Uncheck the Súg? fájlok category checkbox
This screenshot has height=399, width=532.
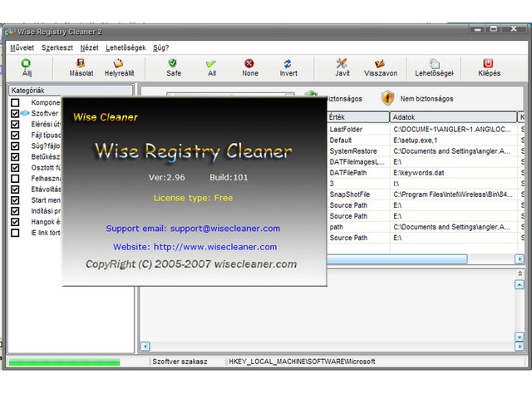[x=15, y=146]
